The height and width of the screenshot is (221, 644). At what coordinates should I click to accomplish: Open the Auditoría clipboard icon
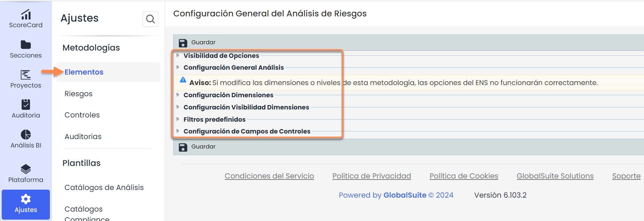click(26, 105)
